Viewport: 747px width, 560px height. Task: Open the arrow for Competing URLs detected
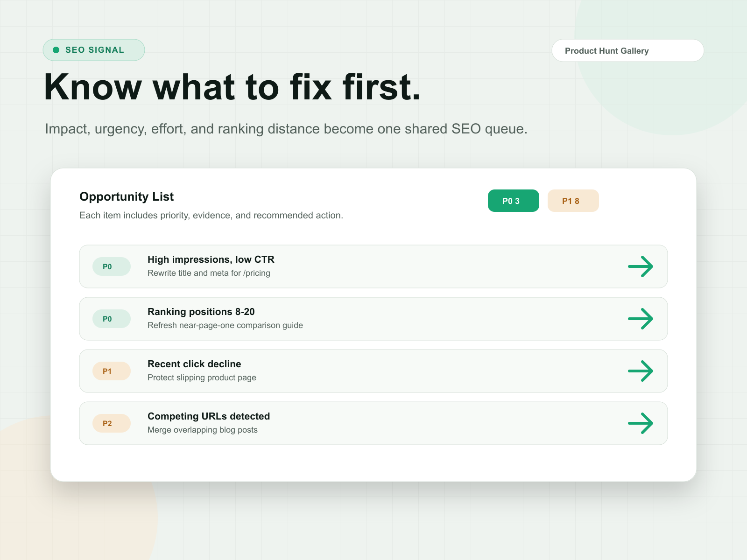[x=641, y=423]
